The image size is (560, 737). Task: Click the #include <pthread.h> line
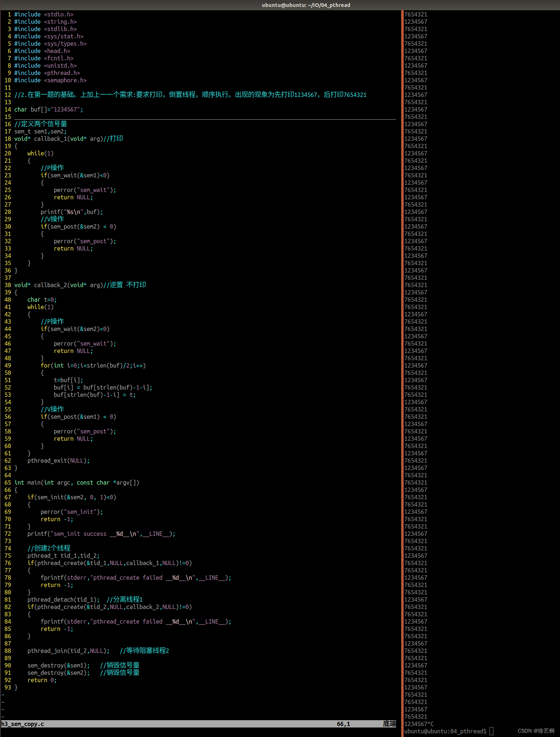pos(47,73)
